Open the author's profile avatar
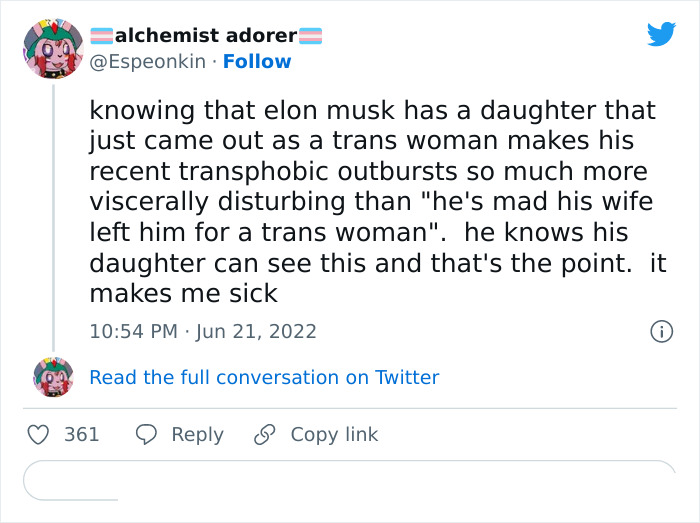The image size is (700, 523). pyautogui.click(x=53, y=47)
